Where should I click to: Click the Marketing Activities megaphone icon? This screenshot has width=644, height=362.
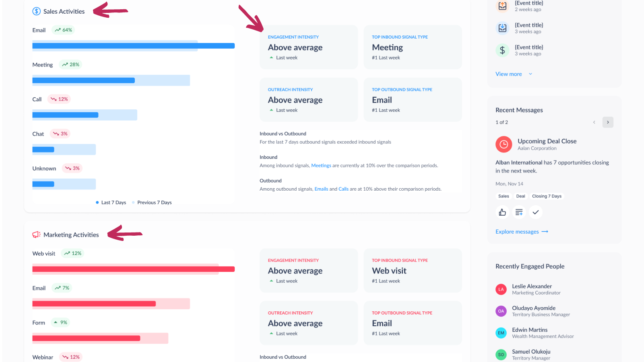click(x=37, y=234)
